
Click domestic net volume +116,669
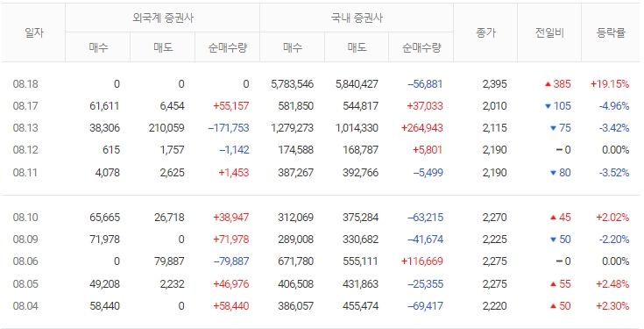coord(422,261)
